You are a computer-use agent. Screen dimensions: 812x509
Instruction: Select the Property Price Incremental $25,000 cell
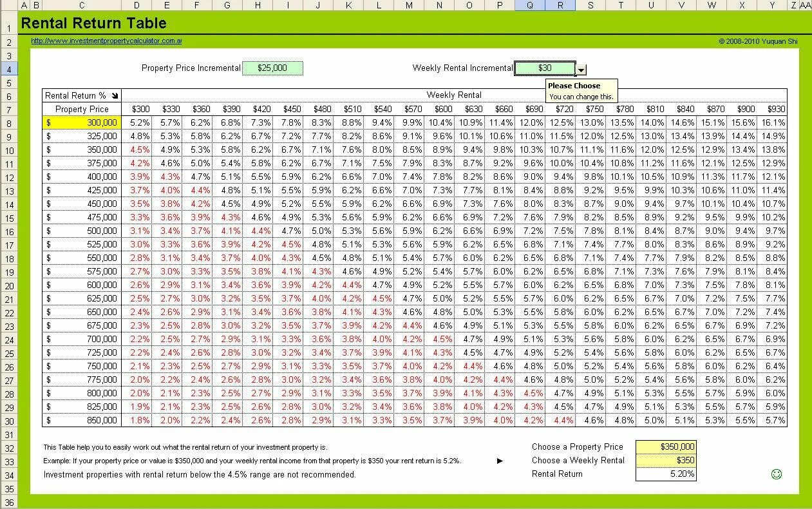click(272, 68)
